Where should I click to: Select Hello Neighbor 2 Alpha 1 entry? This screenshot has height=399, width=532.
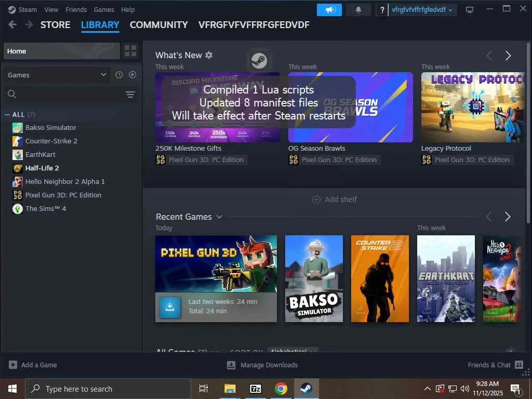65,181
